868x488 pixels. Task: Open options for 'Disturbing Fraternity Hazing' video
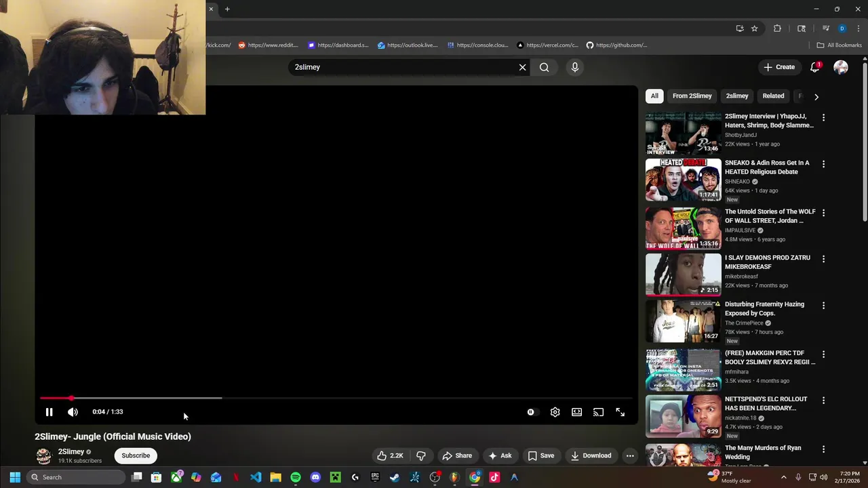[x=823, y=306]
